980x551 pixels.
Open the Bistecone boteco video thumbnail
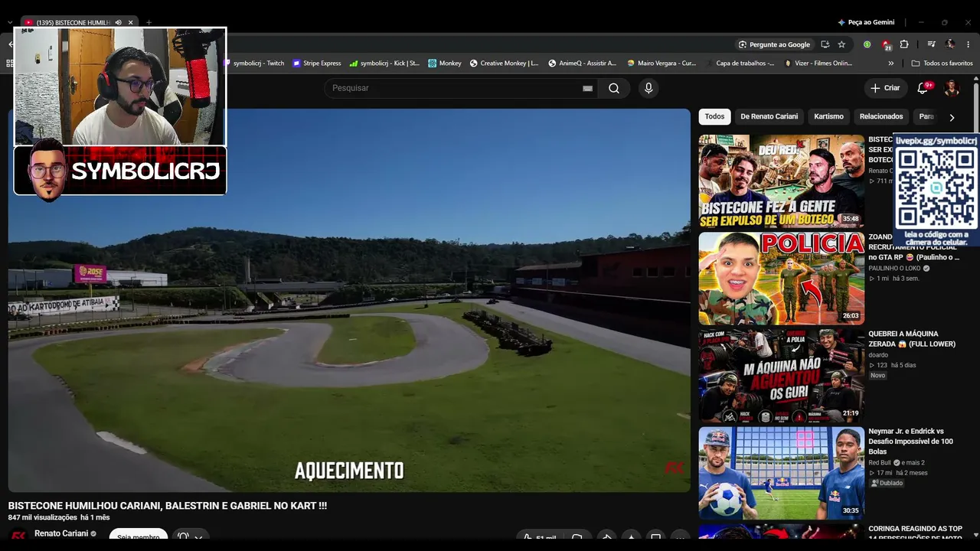click(782, 181)
